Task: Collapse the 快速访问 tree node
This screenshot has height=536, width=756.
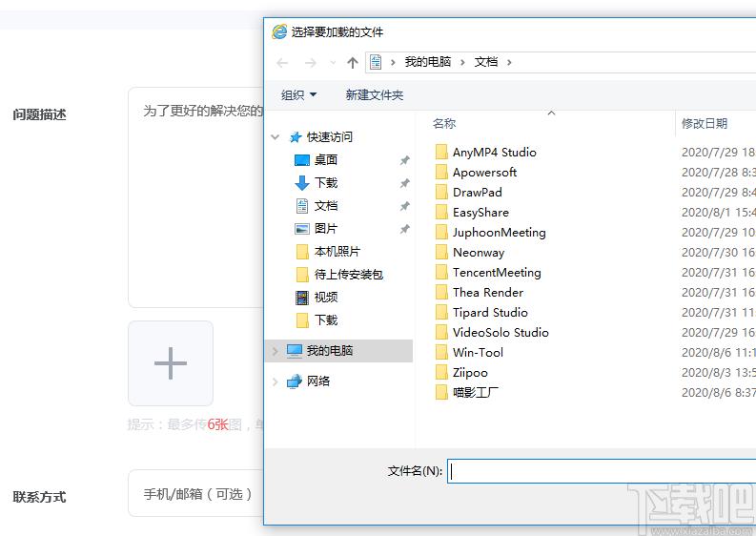Action: click(x=276, y=137)
